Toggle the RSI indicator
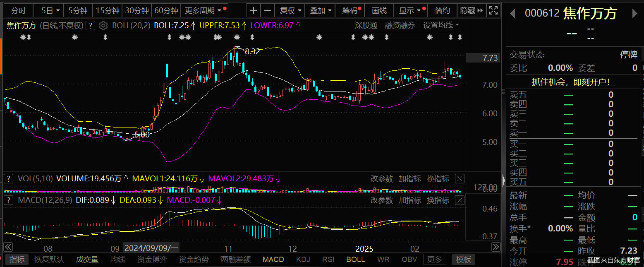The image size is (644, 267). pos(328,260)
